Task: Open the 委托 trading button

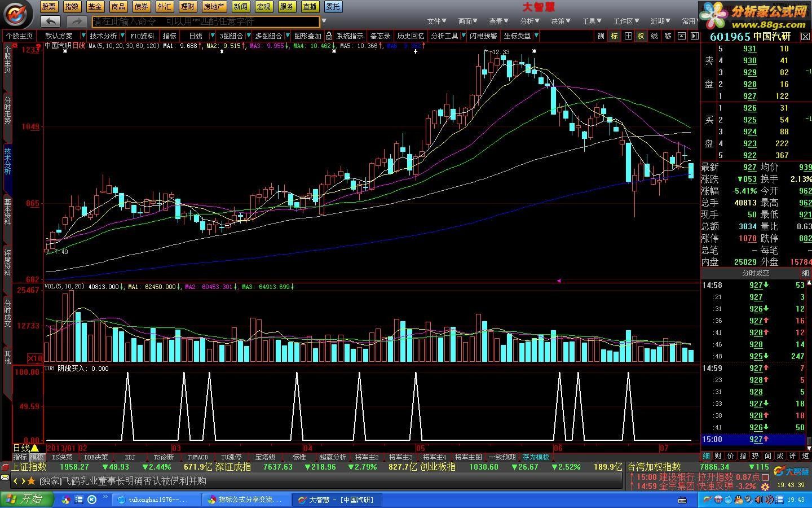Action: click(333, 6)
